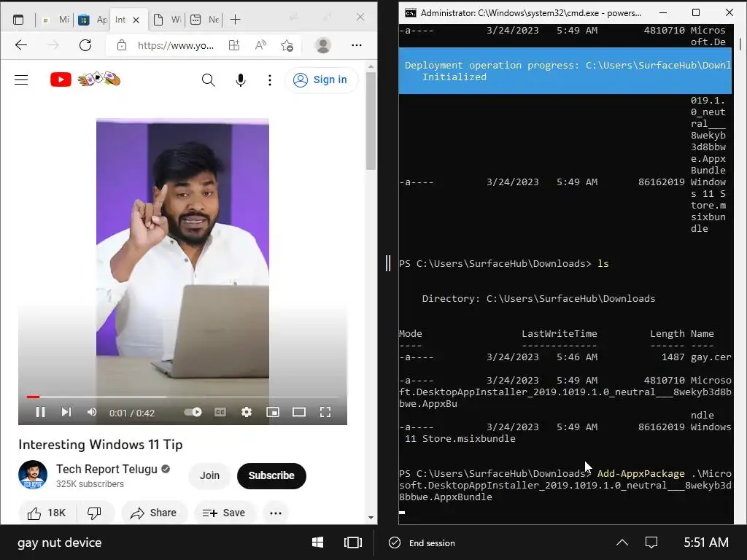Enter video full screen
Screen dimensions: 747x560
(325, 413)
